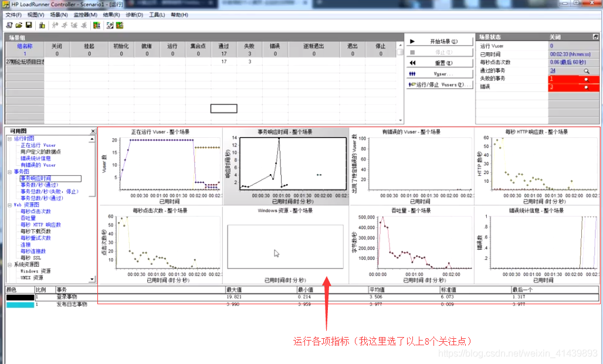The width and height of the screenshot is (603, 364).
Task: Open the 工具(L) menu
Action: pyautogui.click(x=157, y=15)
